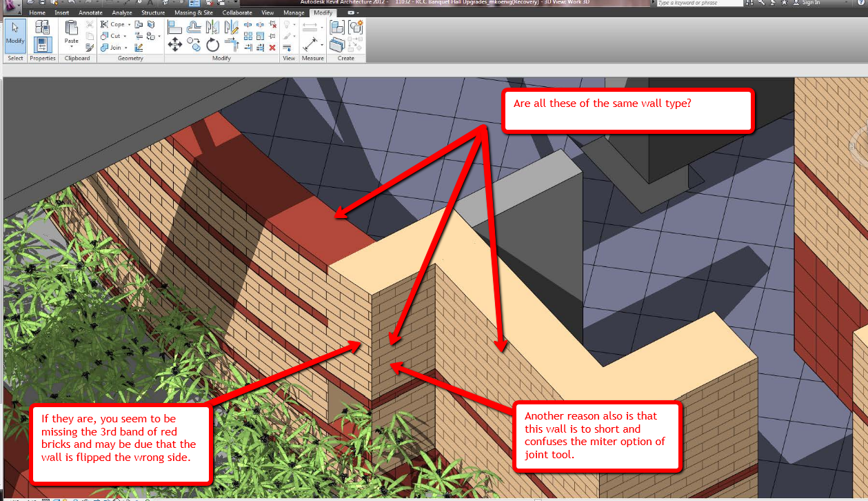868x501 pixels.
Task: Select the Split Element tool
Action: pos(248,25)
